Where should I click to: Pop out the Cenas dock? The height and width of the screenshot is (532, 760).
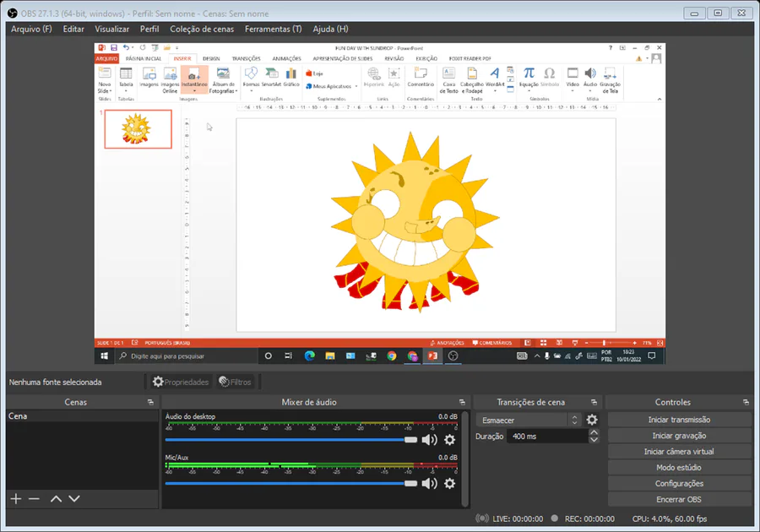pos(151,402)
